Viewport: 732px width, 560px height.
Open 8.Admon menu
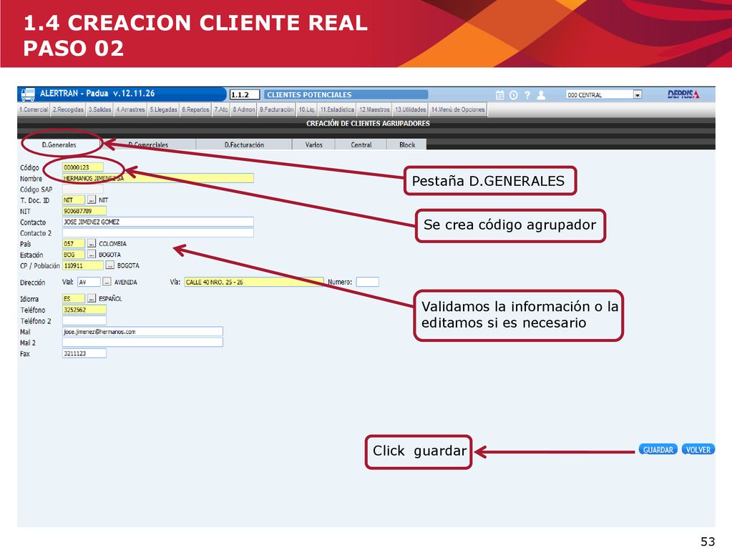(244, 109)
